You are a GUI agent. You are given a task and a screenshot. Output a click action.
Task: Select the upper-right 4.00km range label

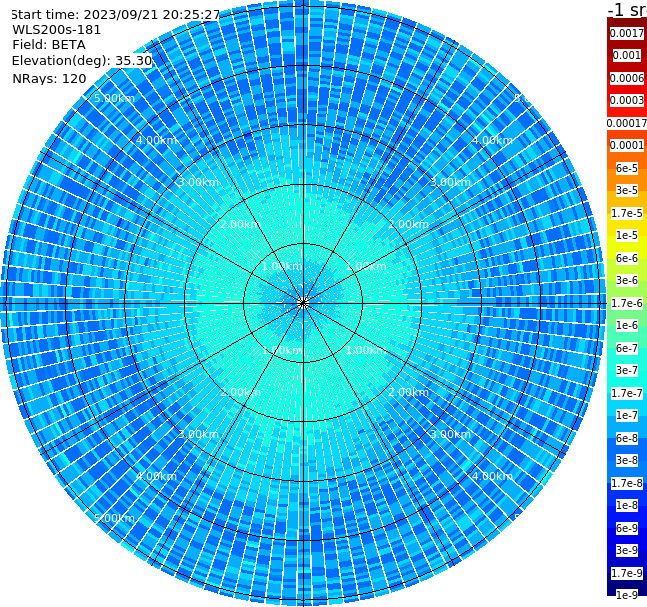492,140
